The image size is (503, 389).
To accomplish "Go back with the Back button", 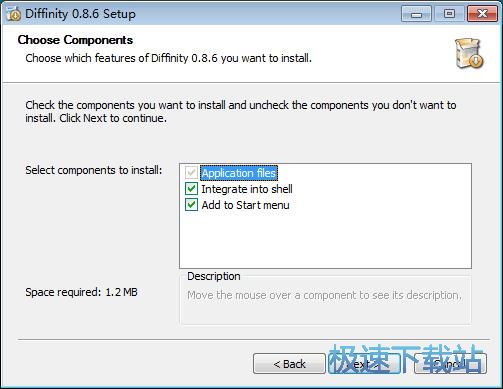I will click(x=289, y=364).
